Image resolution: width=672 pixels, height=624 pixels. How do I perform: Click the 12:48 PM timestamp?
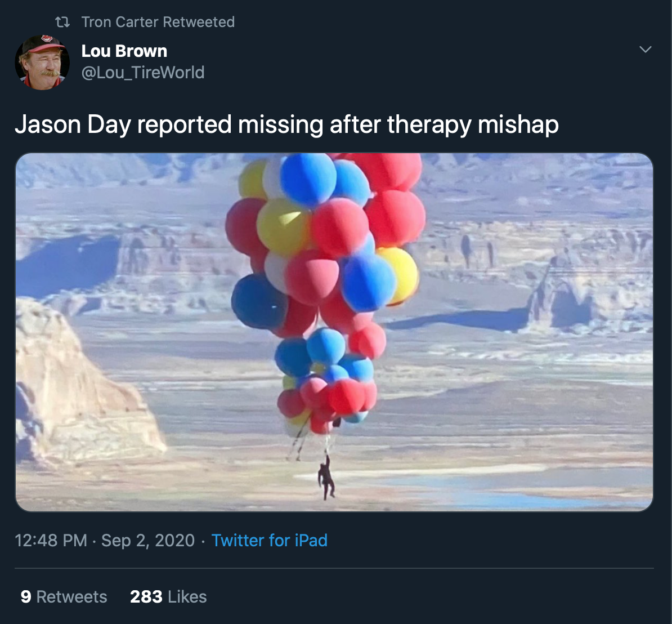pos(51,541)
